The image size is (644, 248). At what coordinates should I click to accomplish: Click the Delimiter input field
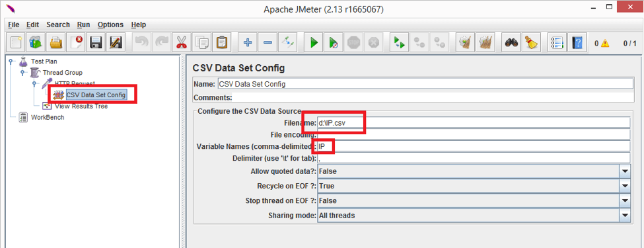pos(474,158)
